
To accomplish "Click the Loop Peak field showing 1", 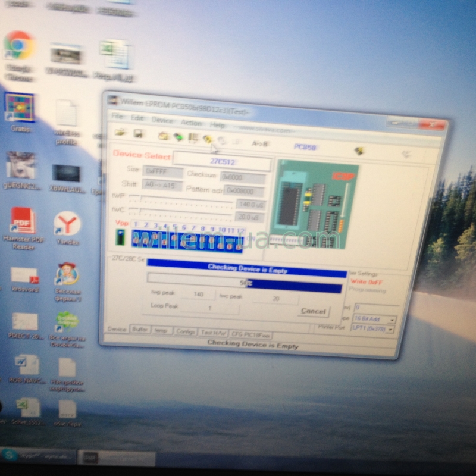I will 209,308.
